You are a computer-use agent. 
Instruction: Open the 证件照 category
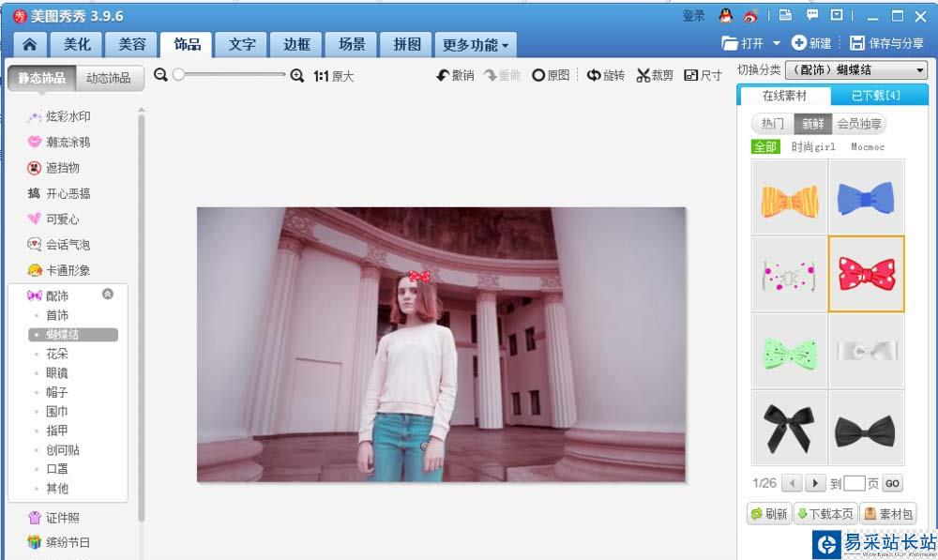coord(53,518)
